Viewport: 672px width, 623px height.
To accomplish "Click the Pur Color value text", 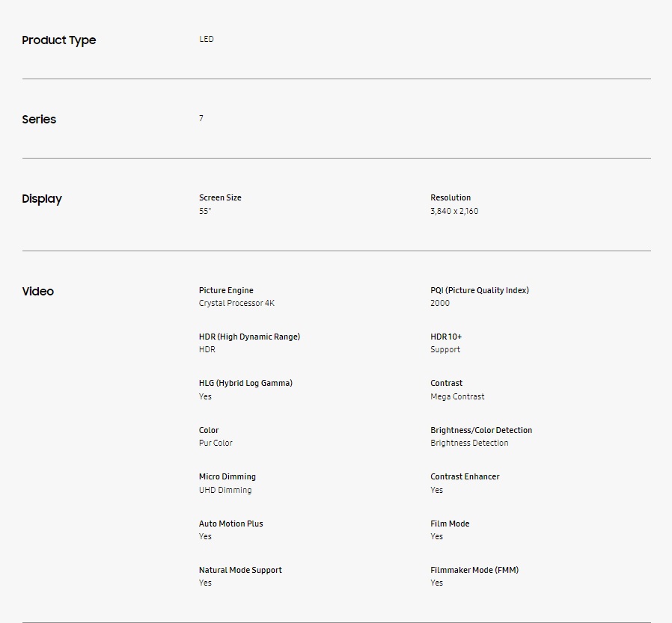I will (216, 443).
